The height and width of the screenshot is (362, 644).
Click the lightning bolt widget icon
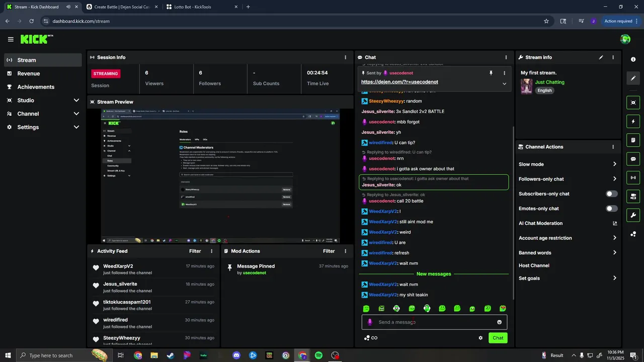633,121
